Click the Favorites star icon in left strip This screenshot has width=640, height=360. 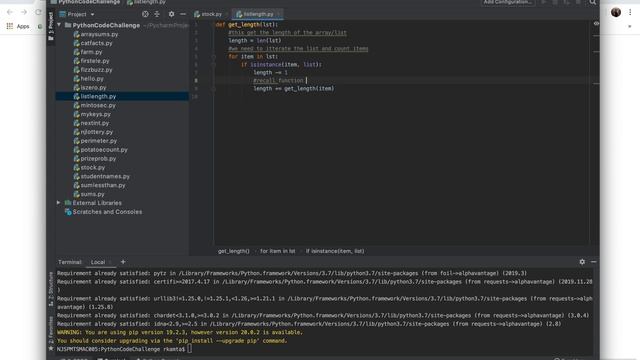[51, 349]
